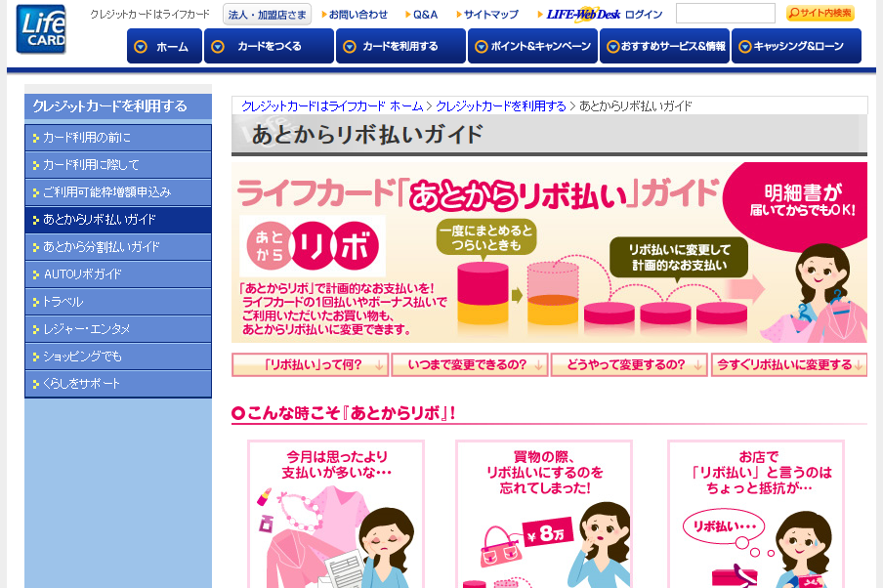Select くらしをサポート in sidebar

pos(118,384)
